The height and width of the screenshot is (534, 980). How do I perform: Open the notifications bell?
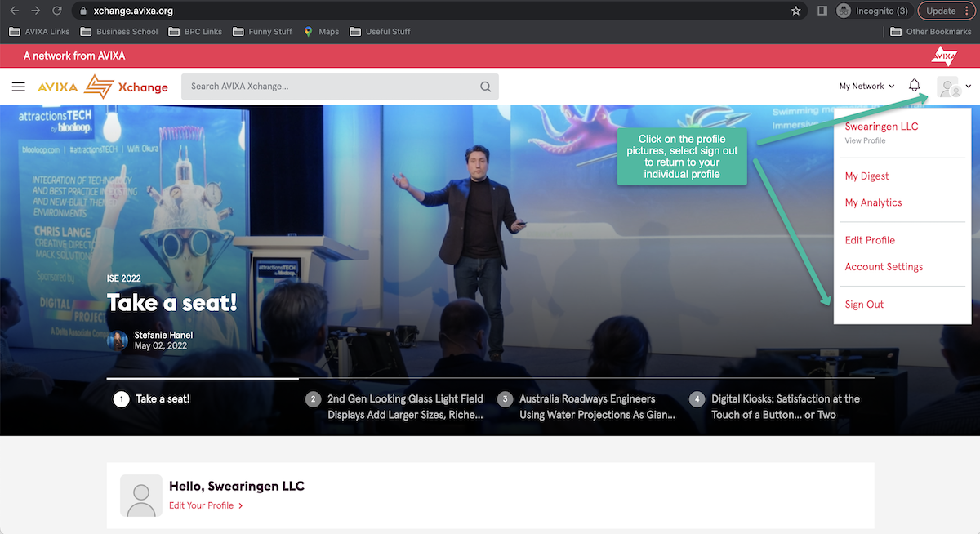click(x=915, y=86)
